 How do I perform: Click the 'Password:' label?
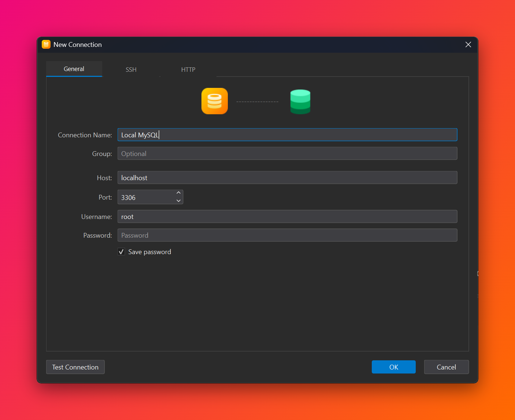[98, 235]
